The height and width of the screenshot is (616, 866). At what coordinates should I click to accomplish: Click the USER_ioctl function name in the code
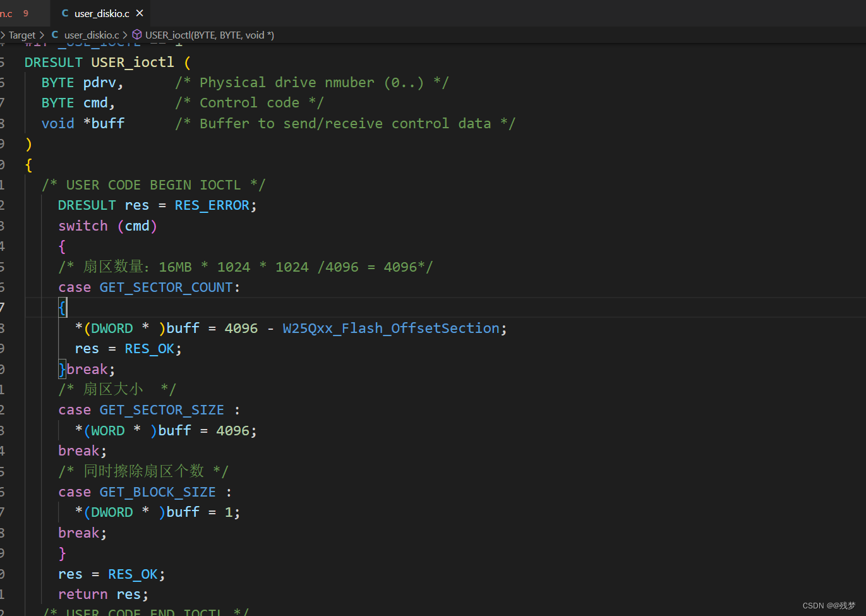click(133, 63)
